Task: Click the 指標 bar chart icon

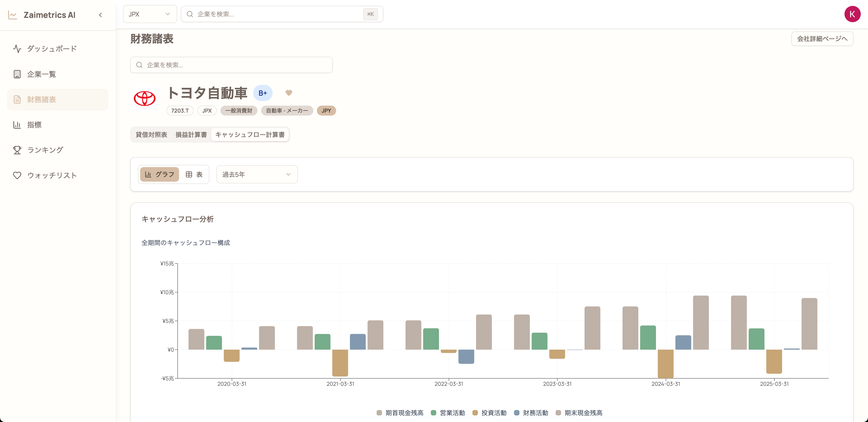Action: [x=17, y=125]
